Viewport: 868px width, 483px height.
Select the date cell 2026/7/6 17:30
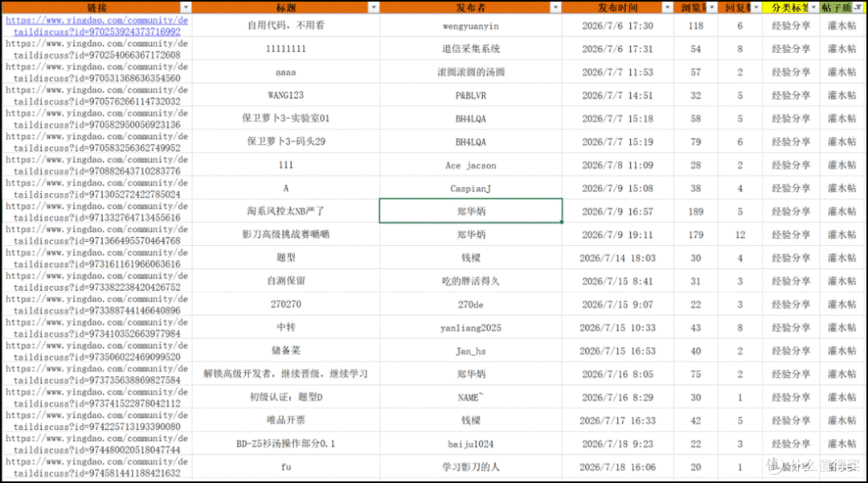tap(618, 26)
